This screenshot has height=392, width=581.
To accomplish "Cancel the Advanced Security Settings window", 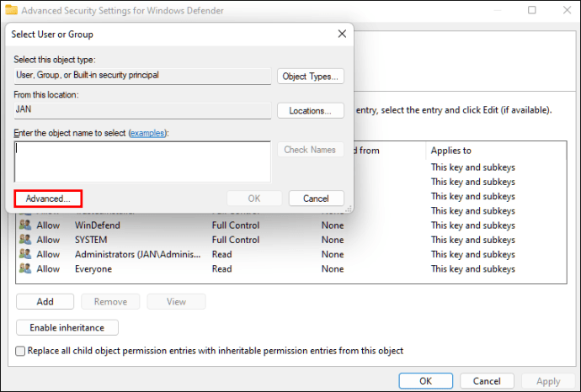I will (486, 381).
